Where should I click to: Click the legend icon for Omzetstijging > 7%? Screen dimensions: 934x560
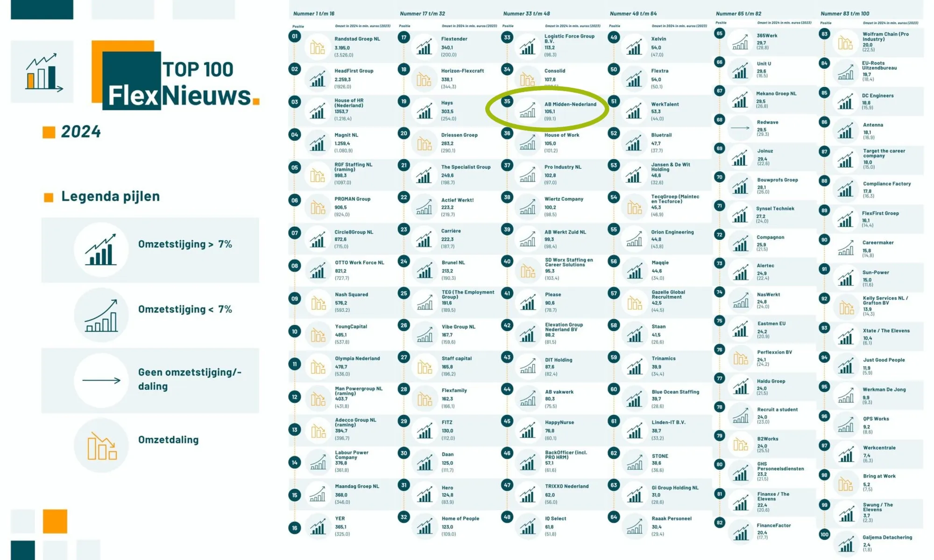click(x=101, y=250)
